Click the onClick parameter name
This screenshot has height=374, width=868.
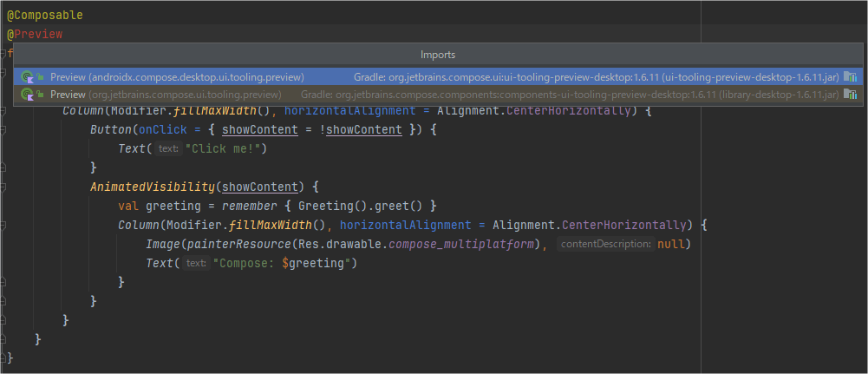point(163,129)
